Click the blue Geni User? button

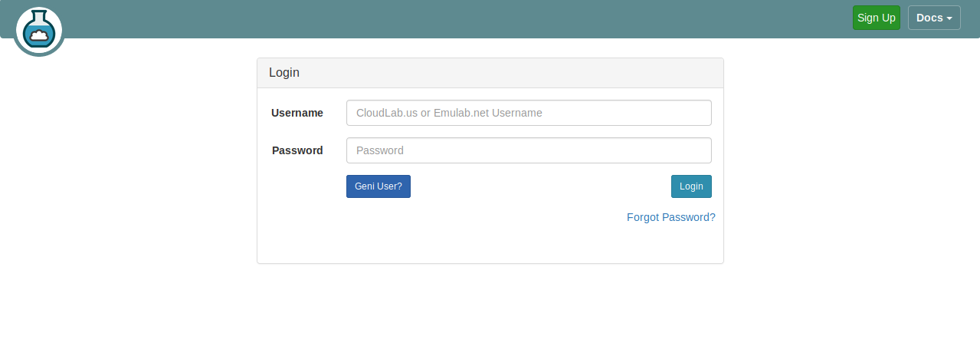point(378,186)
